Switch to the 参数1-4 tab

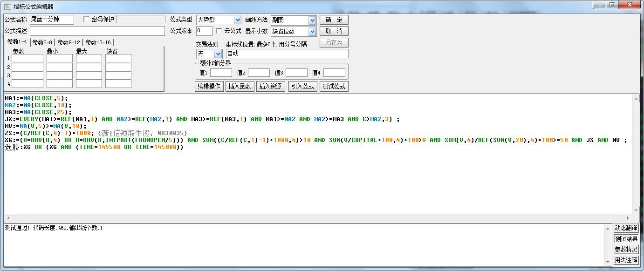(17, 42)
